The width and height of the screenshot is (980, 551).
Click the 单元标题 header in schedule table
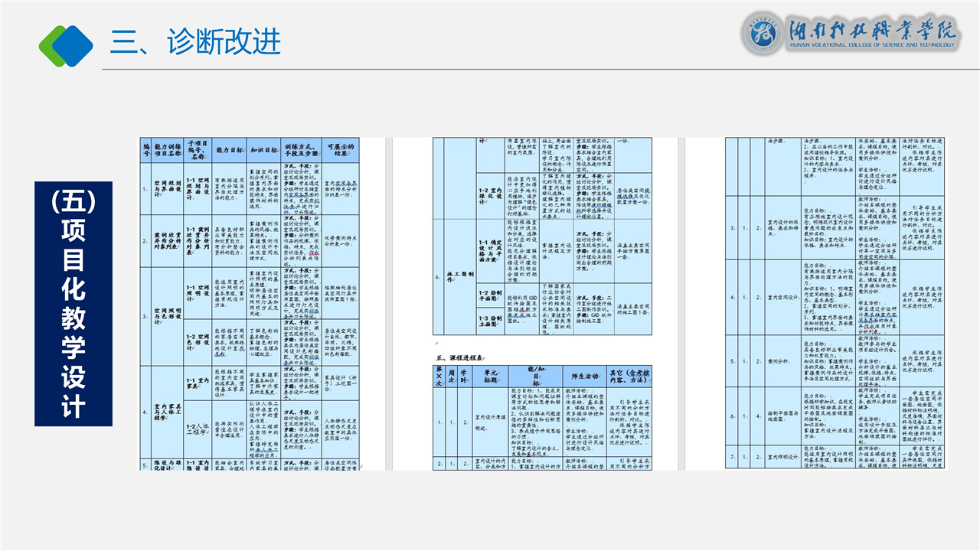click(490, 377)
